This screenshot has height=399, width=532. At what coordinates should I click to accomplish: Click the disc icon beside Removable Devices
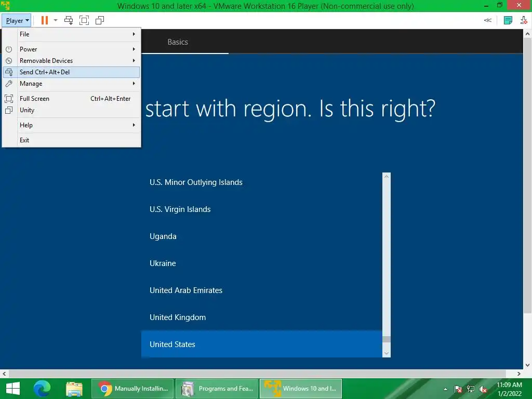pyautogui.click(x=9, y=61)
